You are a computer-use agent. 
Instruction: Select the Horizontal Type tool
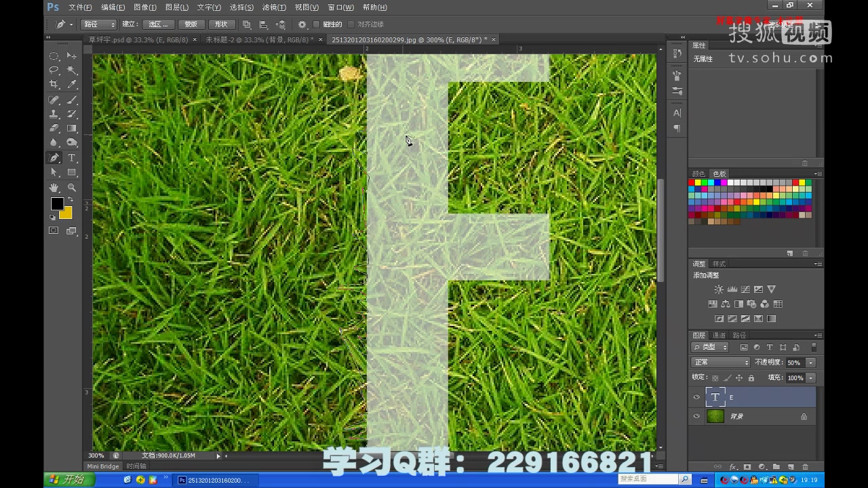(71, 157)
